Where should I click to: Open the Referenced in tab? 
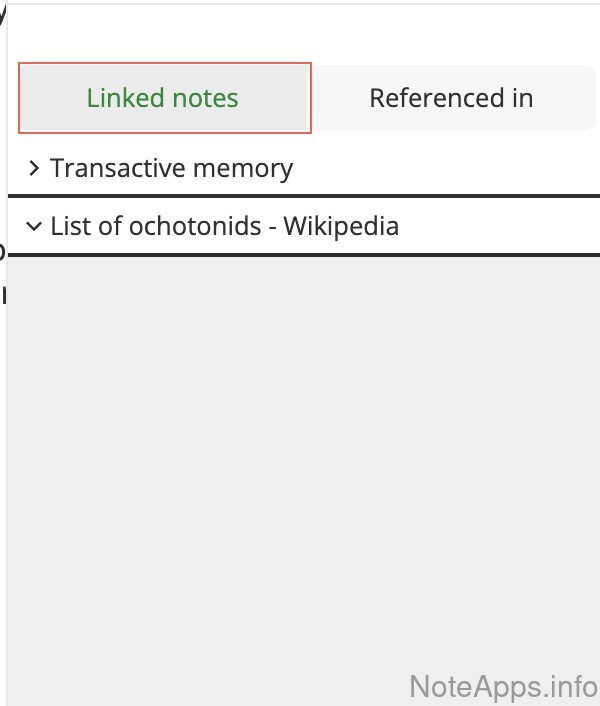click(451, 98)
